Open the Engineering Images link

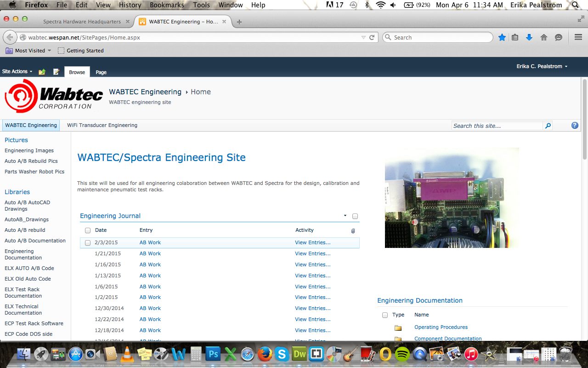29,150
